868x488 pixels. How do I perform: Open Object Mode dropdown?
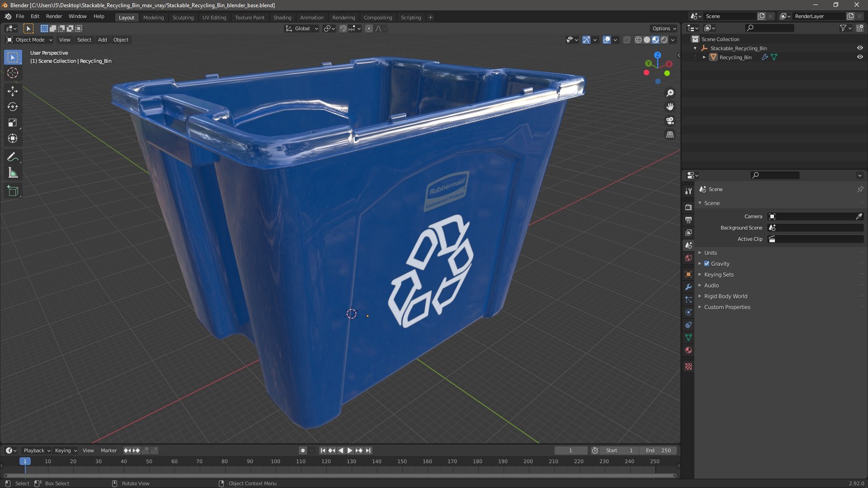point(29,40)
